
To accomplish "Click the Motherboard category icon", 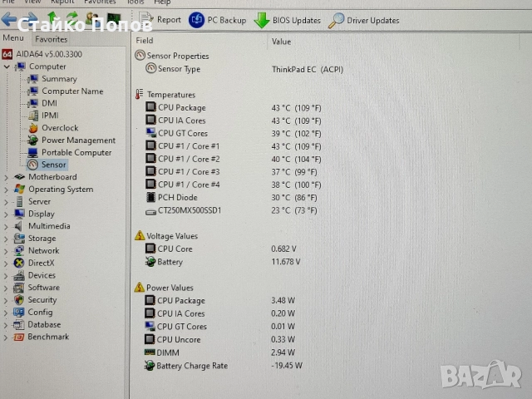I will point(19,177).
